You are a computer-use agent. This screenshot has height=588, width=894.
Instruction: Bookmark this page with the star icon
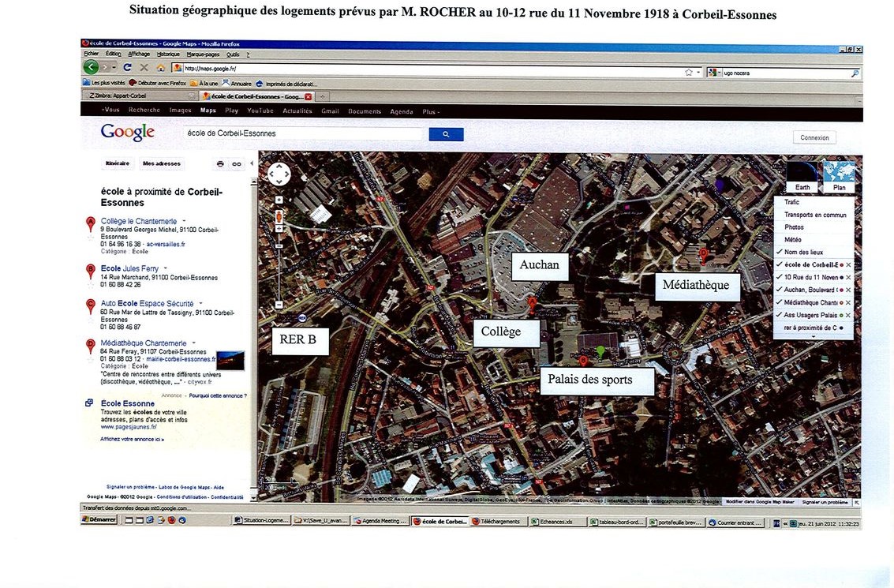688,72
